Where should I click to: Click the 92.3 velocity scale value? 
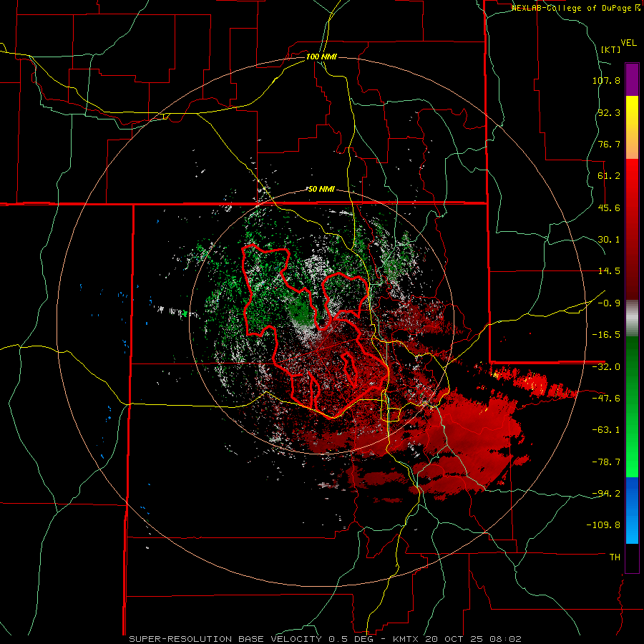609,112
